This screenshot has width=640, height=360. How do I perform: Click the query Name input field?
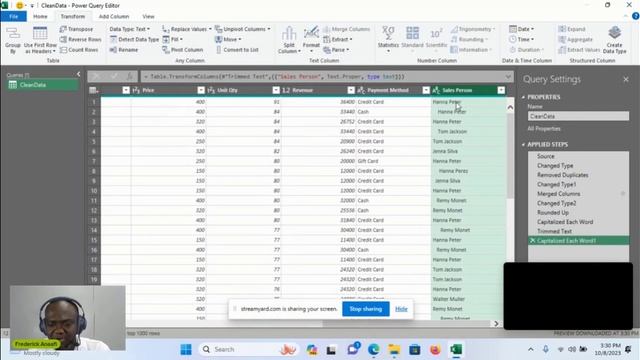coord(578,116)
